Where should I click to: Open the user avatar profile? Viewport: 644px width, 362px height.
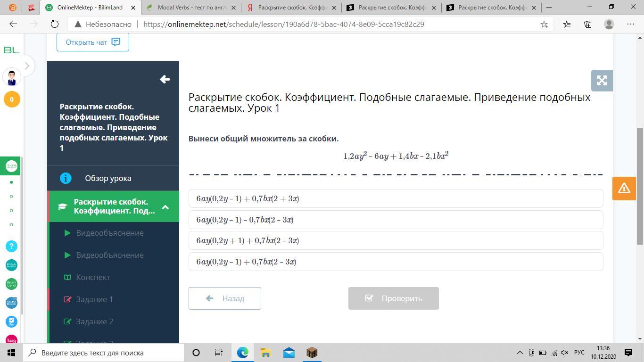[12, 77]
